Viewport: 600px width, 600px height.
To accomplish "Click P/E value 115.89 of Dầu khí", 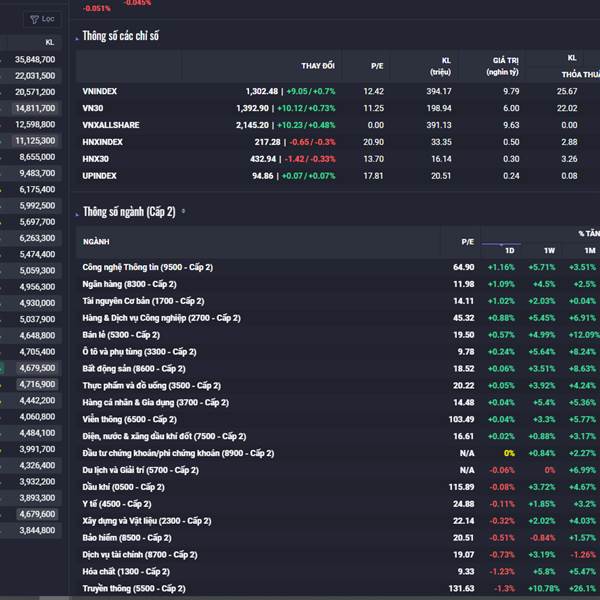I will [461, 487].
